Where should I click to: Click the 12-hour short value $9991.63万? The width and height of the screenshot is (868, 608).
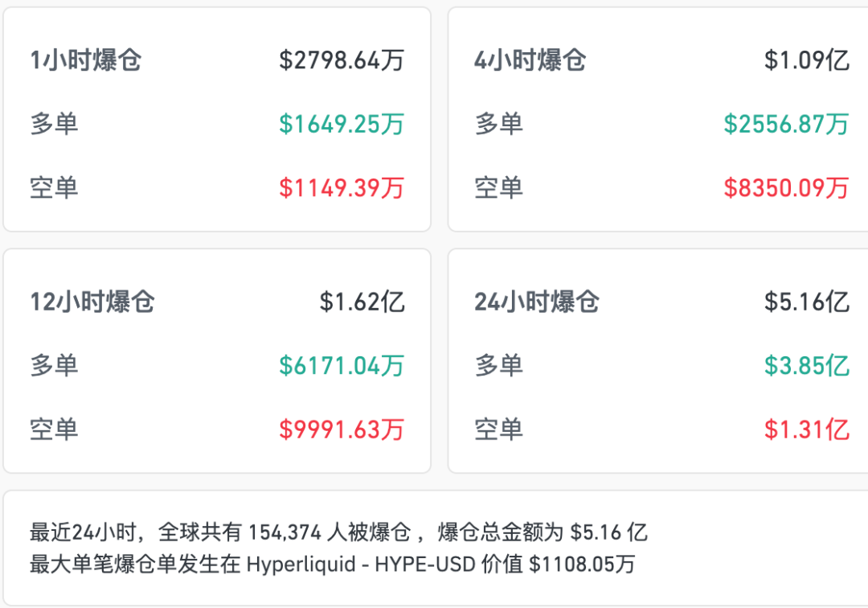click(342, 429)
